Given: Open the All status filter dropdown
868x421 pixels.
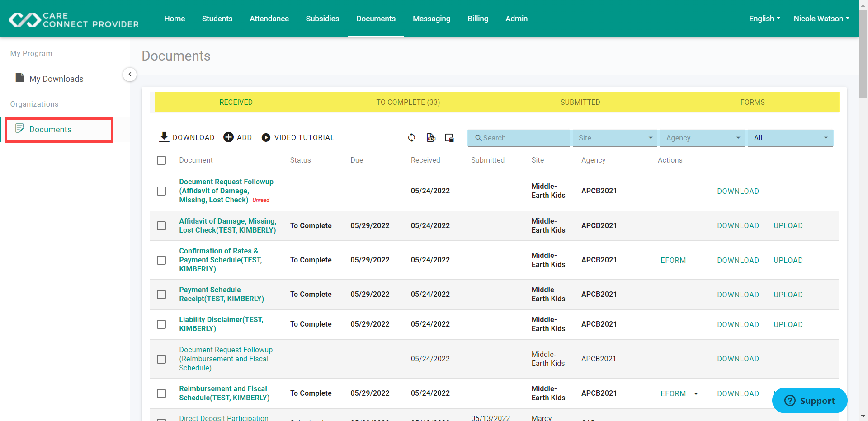Looking at the screenshot, I should pyautogui.click(x=790, y=138).
